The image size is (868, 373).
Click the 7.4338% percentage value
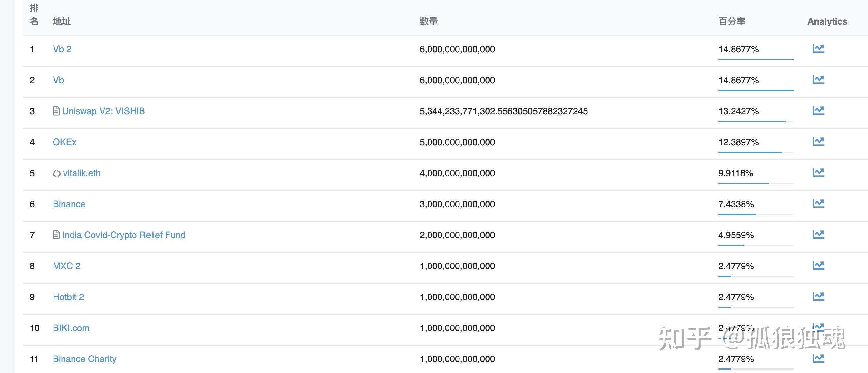(736, 204)
